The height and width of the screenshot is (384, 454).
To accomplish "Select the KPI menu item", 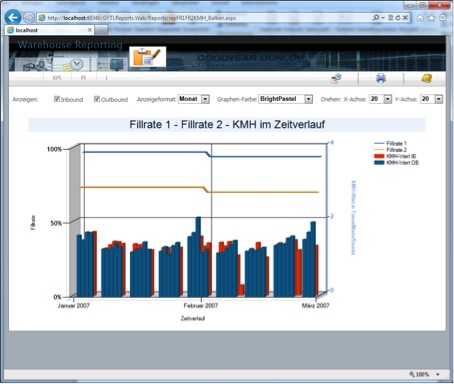I will [57, 78].
